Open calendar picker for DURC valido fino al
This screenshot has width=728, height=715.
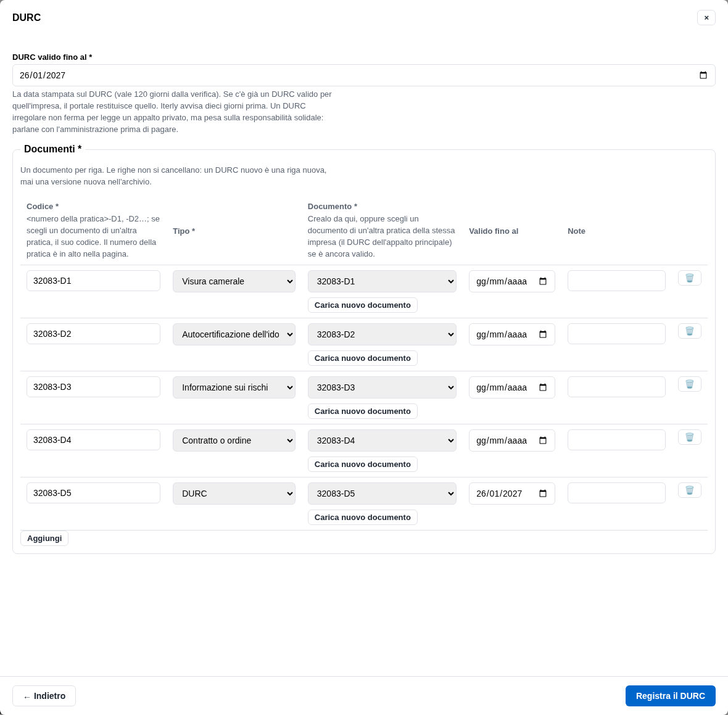[703, 75]
